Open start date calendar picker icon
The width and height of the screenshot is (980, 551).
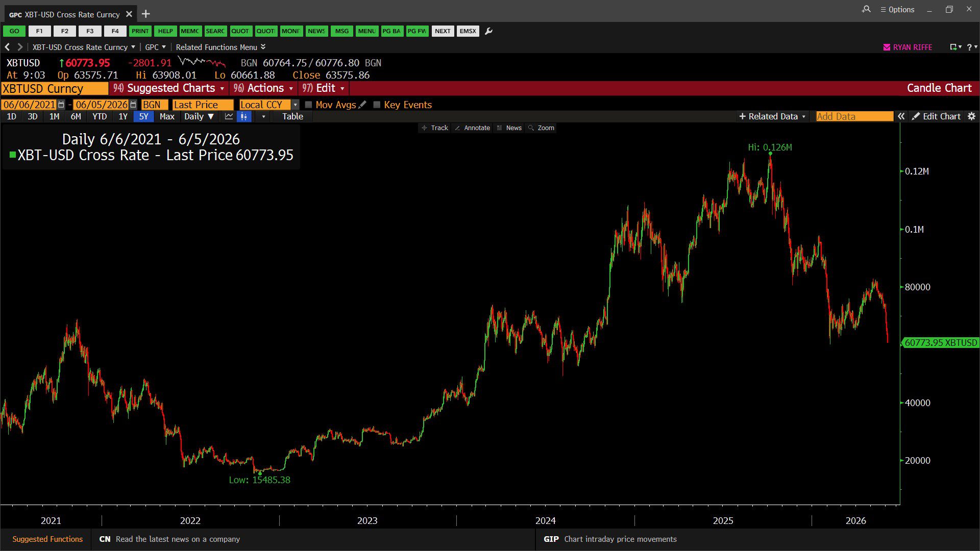click(61, 105)
